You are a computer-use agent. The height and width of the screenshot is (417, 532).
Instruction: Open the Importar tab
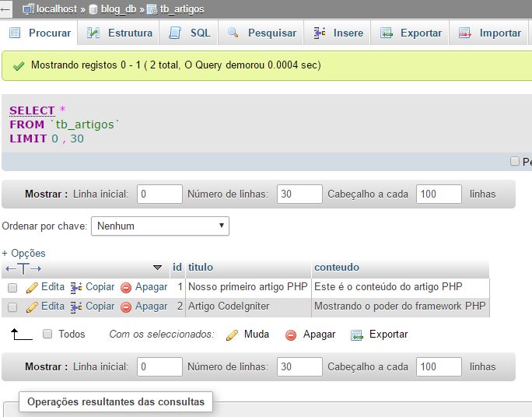click(x=489, y=33)
